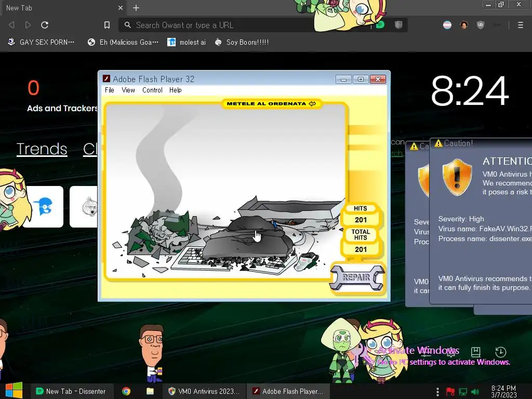Open File Explorer from the taskbar
Viewport: 532px width, 399px height.
point(150,391)
